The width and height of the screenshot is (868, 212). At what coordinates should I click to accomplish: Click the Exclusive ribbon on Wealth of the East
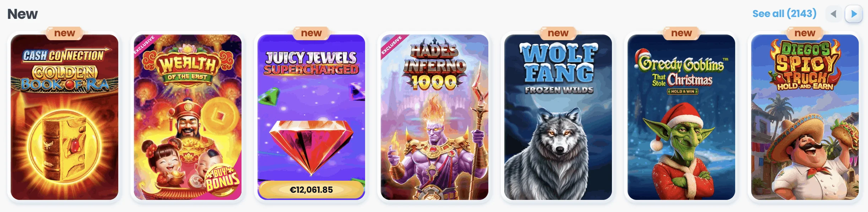[144, 45]
